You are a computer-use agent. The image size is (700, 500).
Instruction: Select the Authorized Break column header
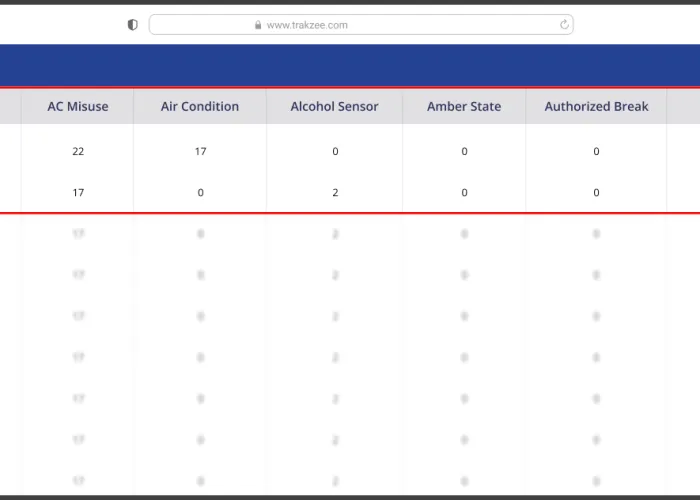click(x=596, y=107)
